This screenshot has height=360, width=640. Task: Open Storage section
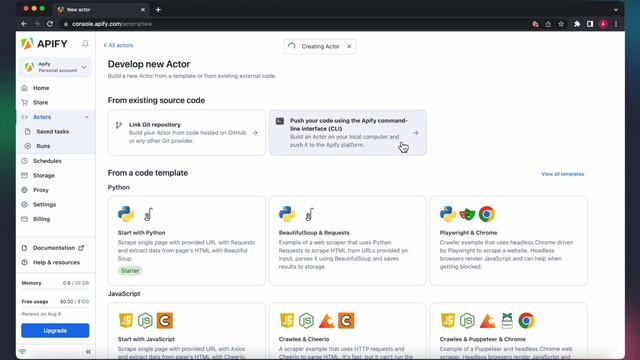[x=44, y=176]
